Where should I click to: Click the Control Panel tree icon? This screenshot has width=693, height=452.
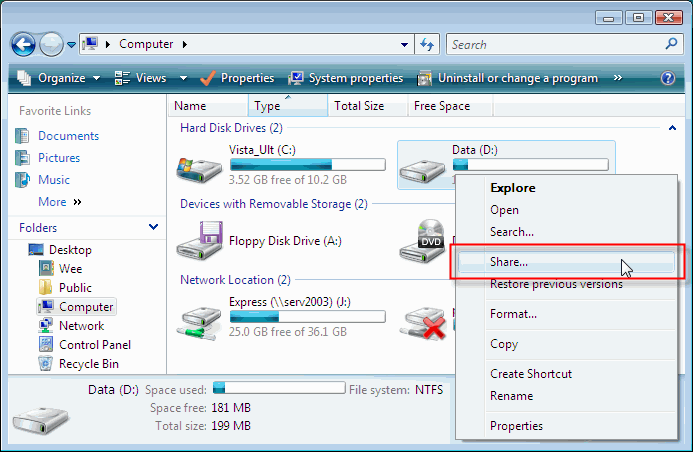(x=46, y=345)
